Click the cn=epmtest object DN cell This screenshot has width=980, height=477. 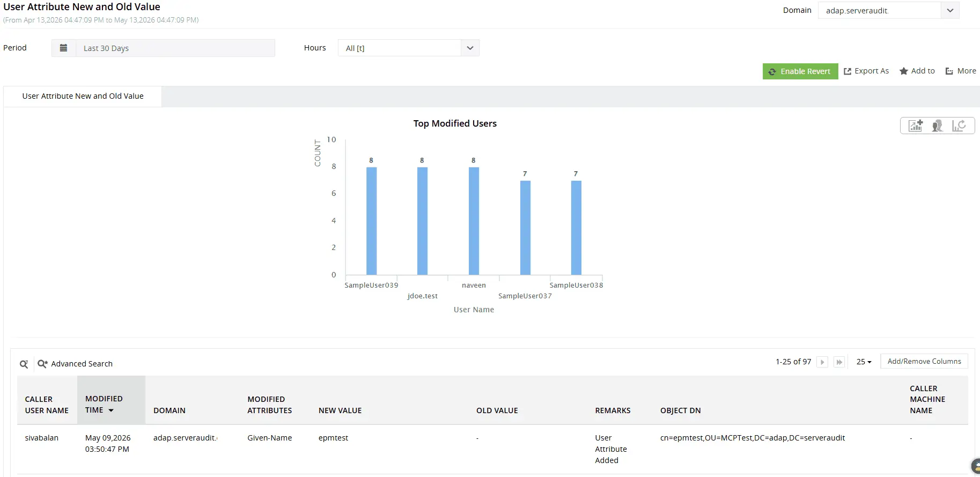point(753,438)
